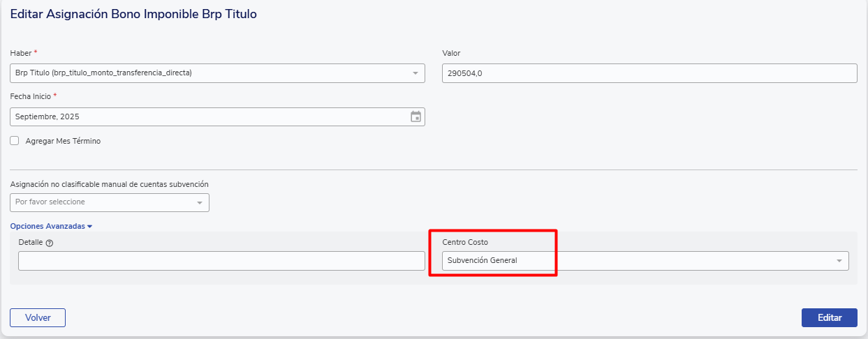Open the Por favor seleccione dropdown

pyautogui.click(x=105, y=202)
